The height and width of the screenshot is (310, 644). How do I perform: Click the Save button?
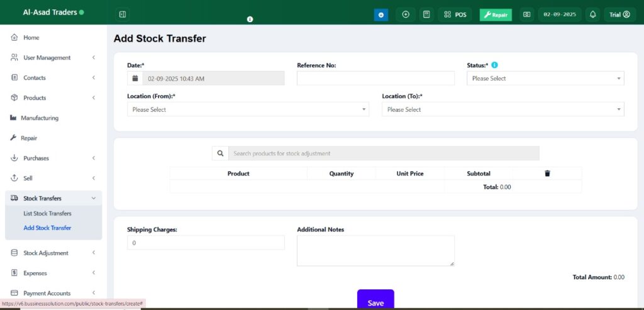(x=375, y=301)
